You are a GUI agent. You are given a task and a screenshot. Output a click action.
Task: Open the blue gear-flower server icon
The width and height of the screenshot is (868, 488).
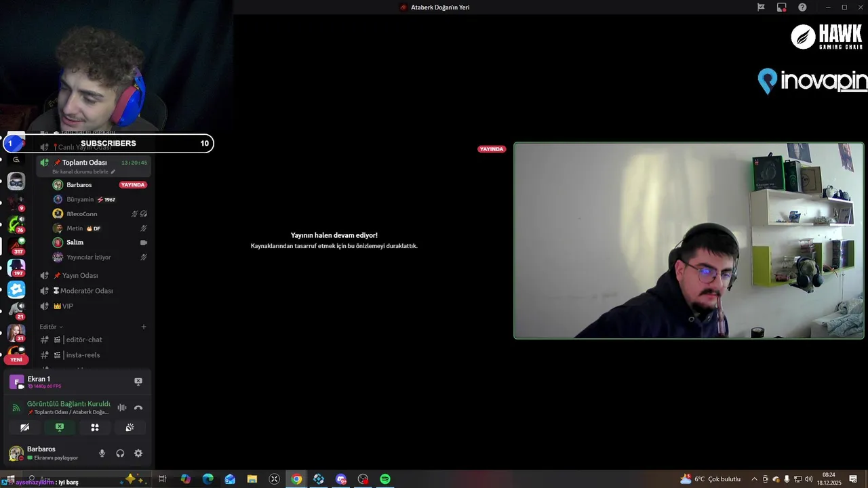(x=16, y=289)
